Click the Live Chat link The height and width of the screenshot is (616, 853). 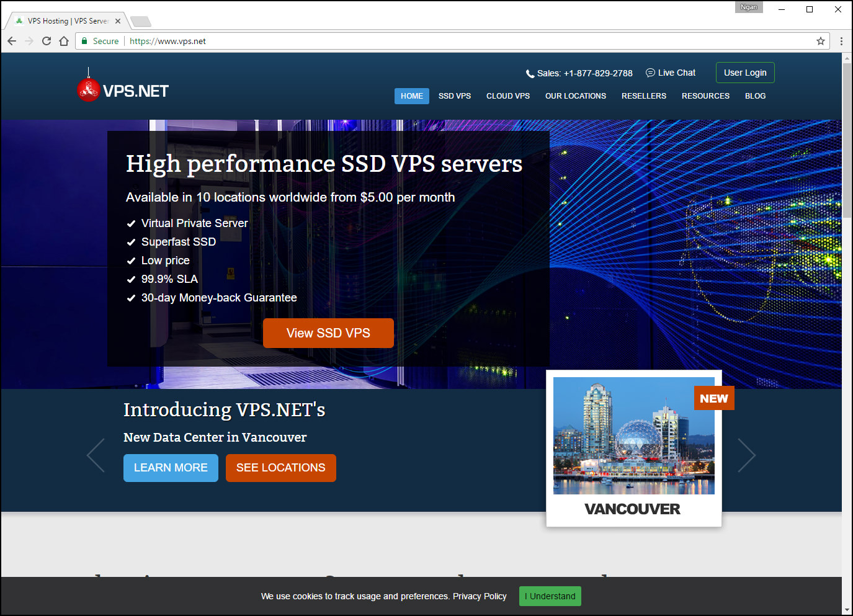[x=676, y=73]
